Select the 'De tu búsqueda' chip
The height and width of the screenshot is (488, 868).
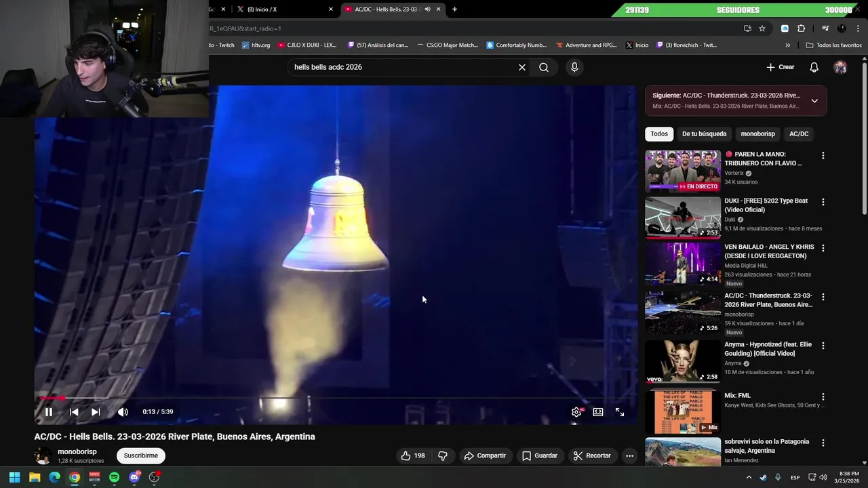click(x=704, y=134)
